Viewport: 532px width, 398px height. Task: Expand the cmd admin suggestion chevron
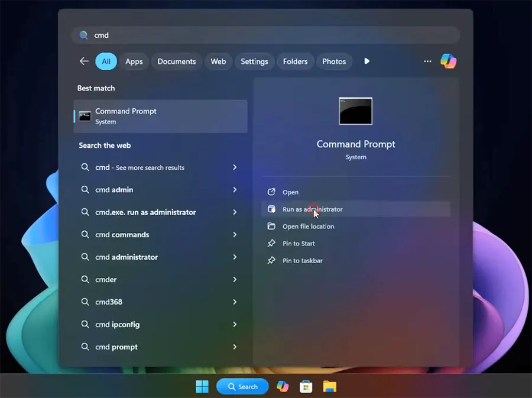click(x=235, y=189)
